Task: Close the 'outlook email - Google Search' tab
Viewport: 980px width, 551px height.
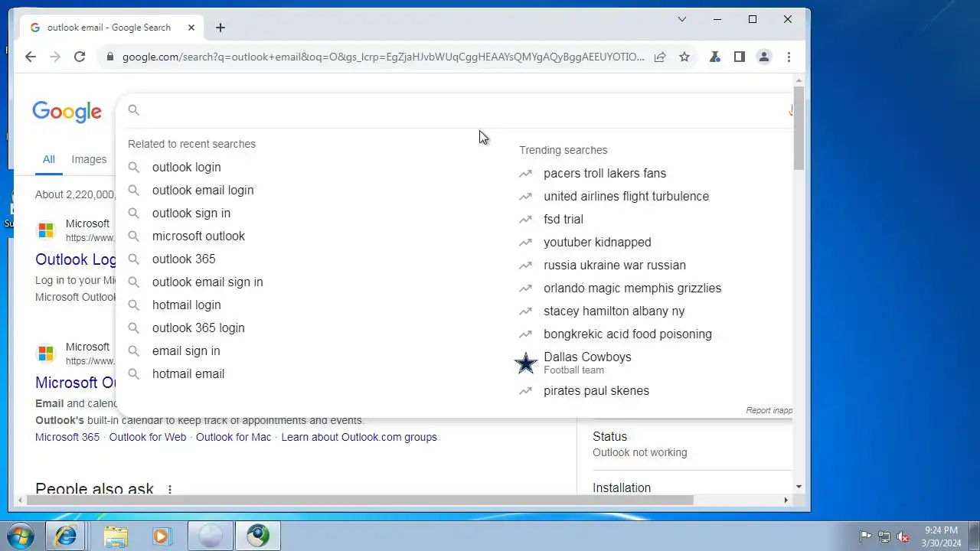Action: (191, 28)
